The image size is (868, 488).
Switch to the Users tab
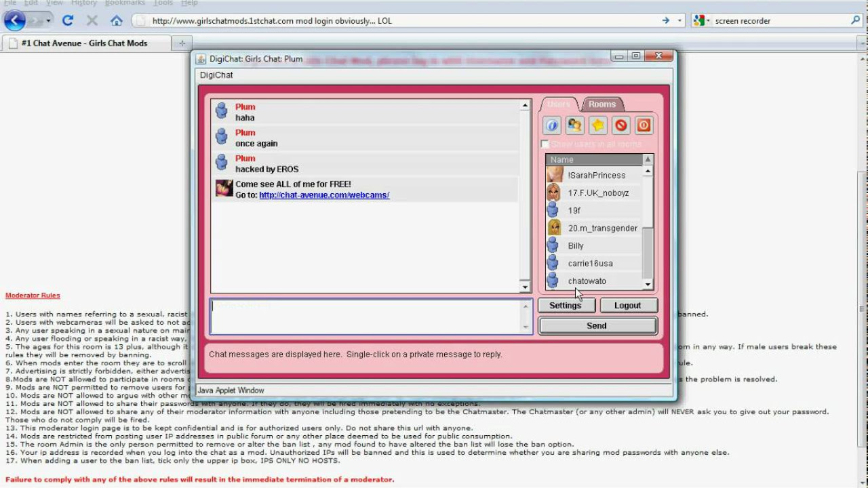(x=559, y=104)
